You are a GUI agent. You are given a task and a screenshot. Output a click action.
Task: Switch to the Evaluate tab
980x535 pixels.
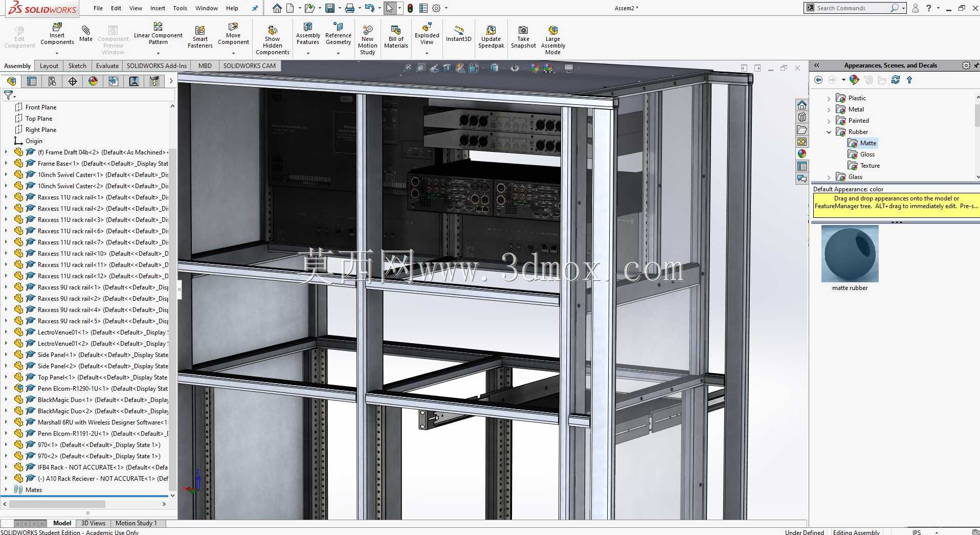[107, 66]
